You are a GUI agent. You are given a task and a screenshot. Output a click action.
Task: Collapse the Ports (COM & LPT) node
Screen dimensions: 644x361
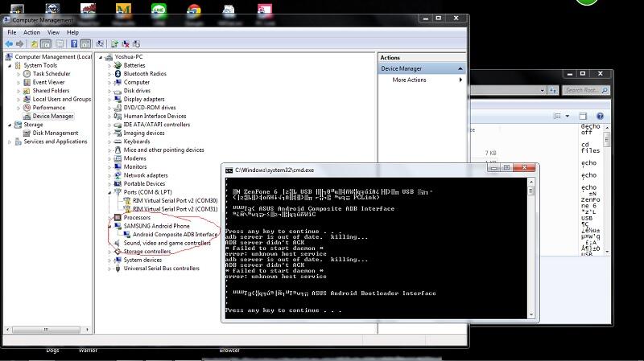coord(109,192)
